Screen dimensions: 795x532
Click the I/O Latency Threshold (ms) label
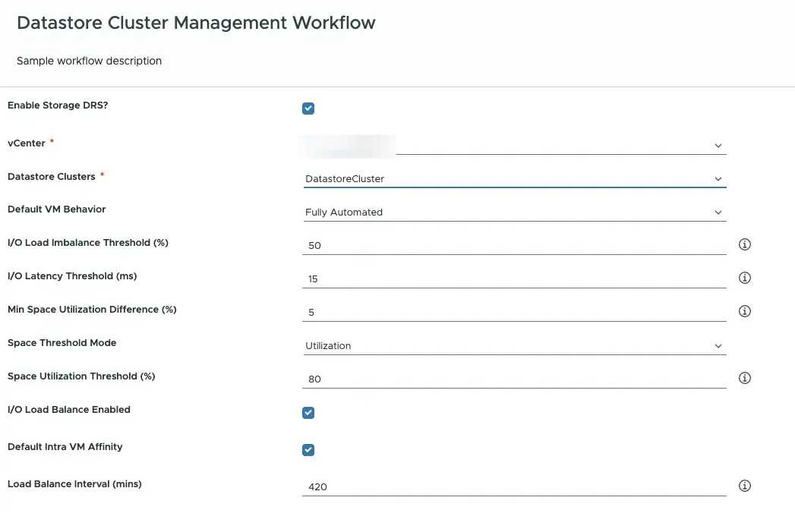click(72, 276)
